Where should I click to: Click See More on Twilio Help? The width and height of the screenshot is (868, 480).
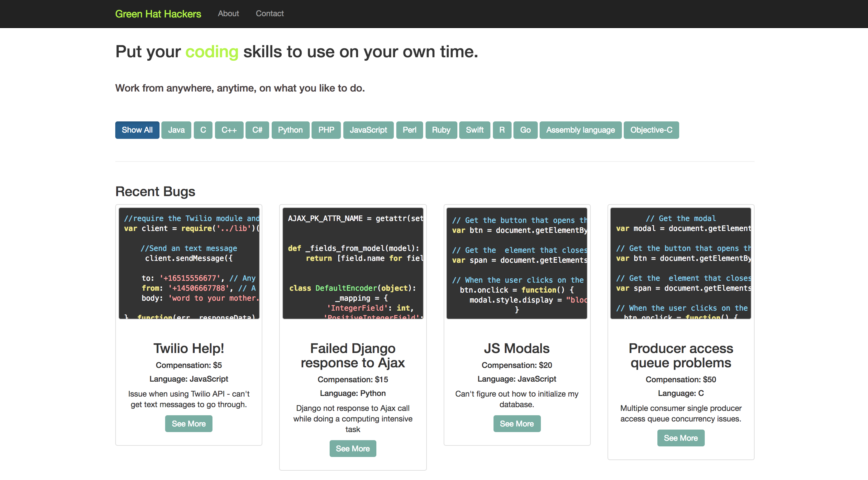coord(189,423)
